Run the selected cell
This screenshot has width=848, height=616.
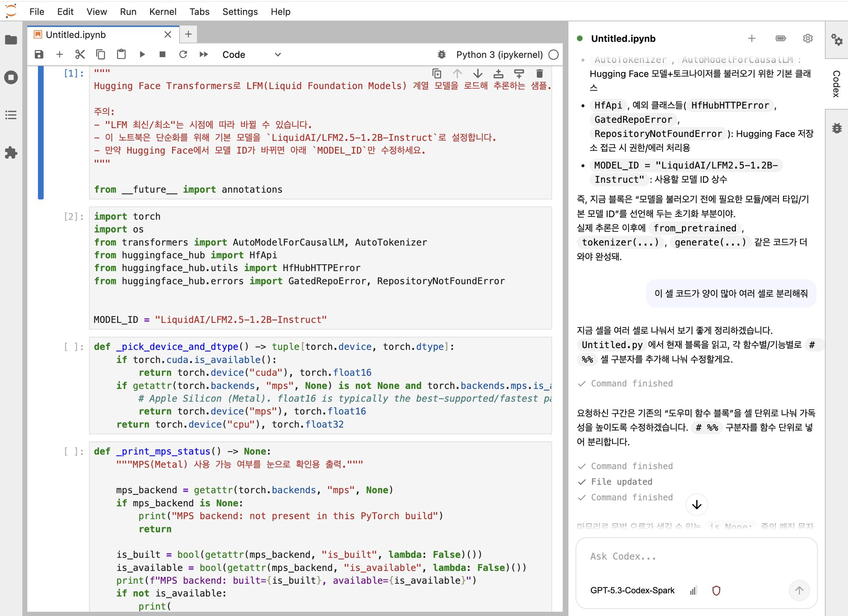click(x=142, y=55)
